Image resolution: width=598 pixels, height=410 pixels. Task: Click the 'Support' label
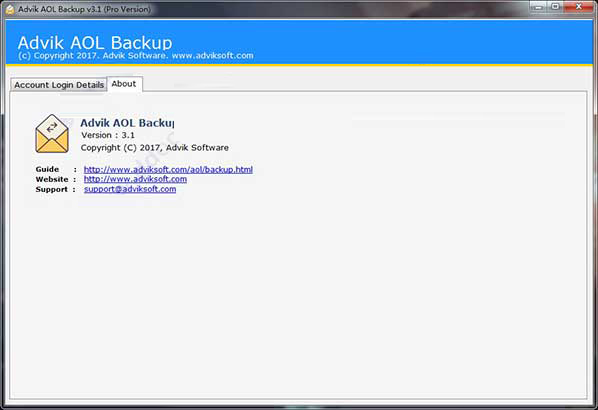click(x=51, y=189)
